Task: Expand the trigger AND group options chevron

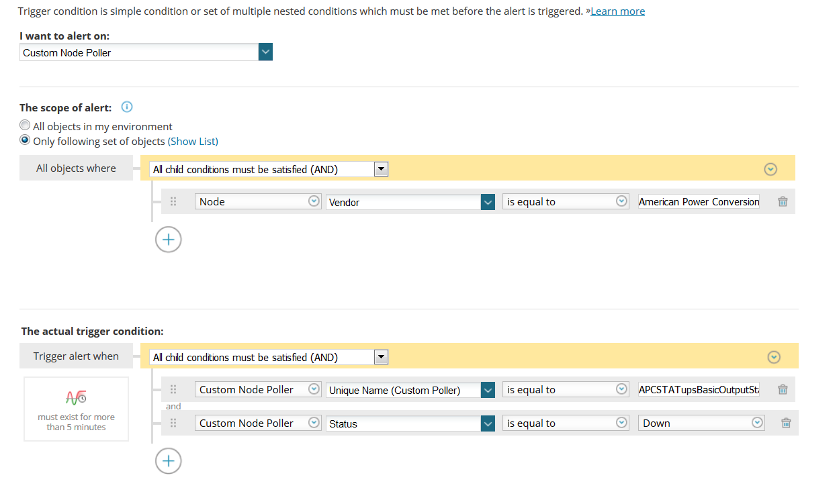Action: click(x=773, y=357)
